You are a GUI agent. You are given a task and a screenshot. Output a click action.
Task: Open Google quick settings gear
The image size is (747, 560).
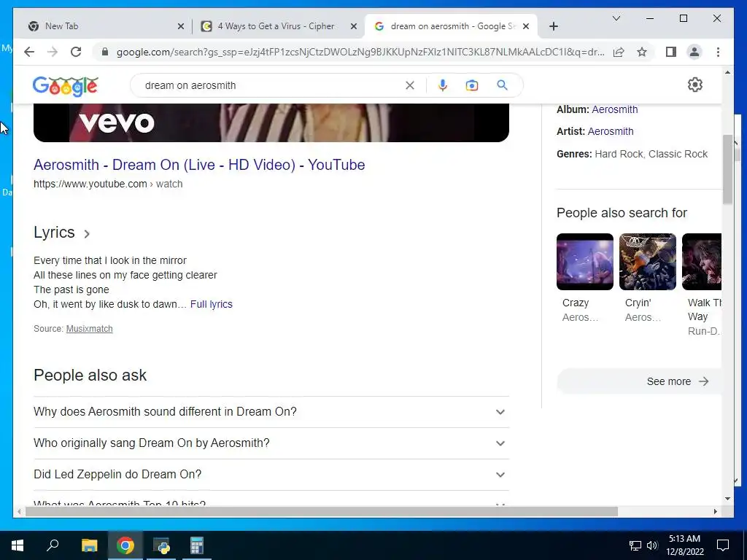click(x=695, y=85)
